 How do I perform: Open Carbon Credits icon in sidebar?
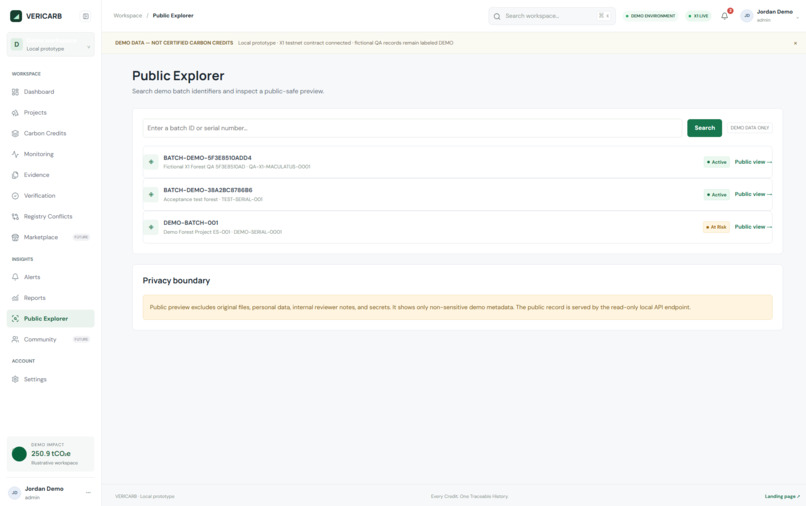click(x=15, y=133)
